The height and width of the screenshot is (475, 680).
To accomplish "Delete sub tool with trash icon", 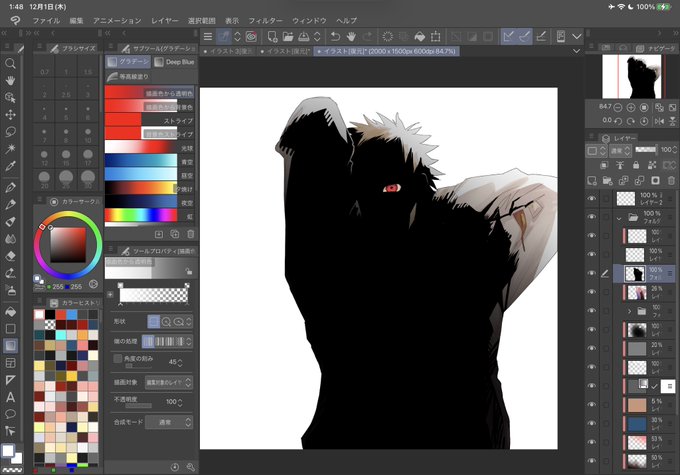I will [x=190, y=234].
